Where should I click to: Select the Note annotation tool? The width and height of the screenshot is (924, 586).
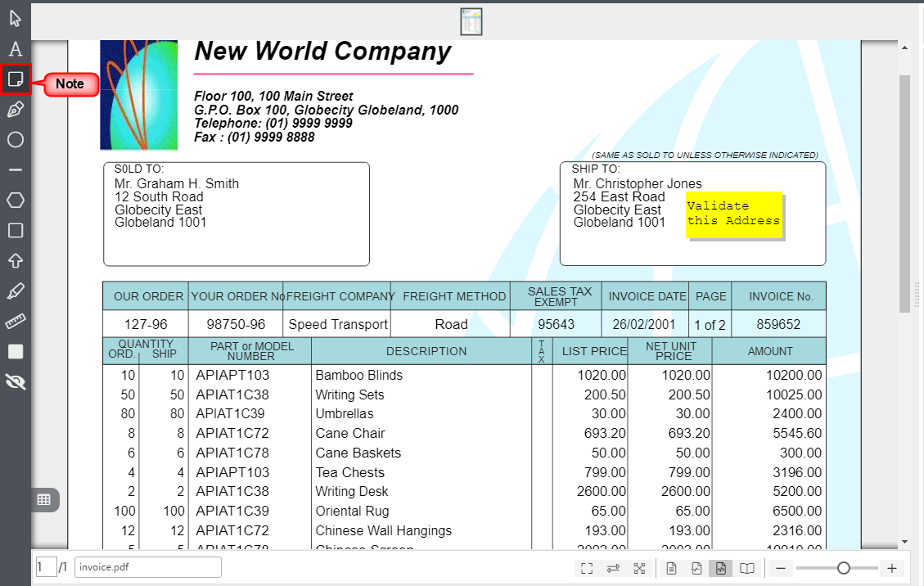tap(16, 79)
